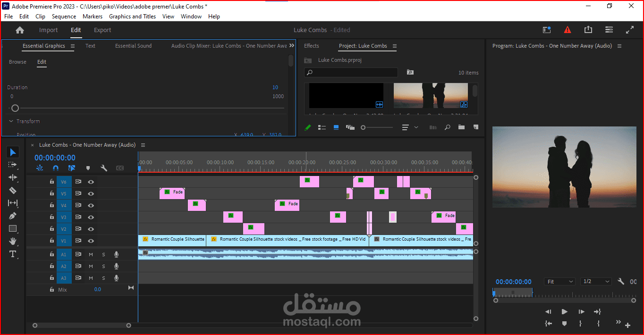Hide the V3 track output eye
Image resolution: width=644 pixels, height=335 pixels.
91,217
